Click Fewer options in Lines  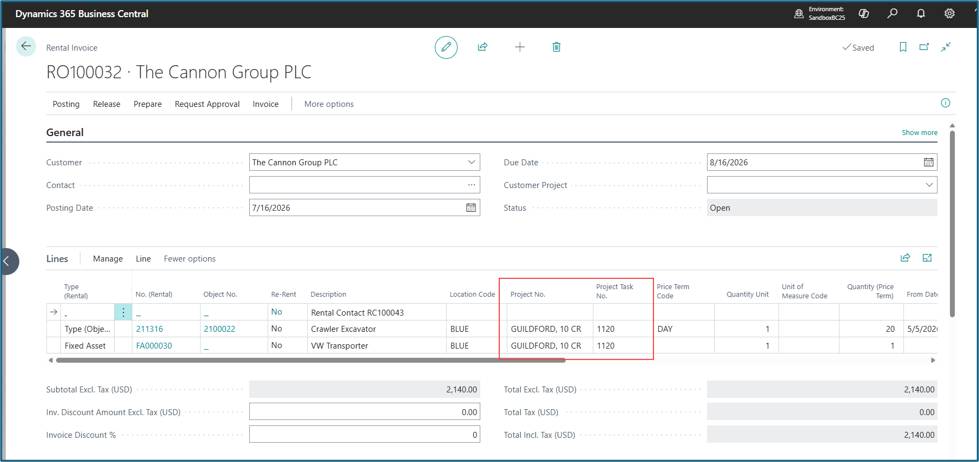(189, 258)
